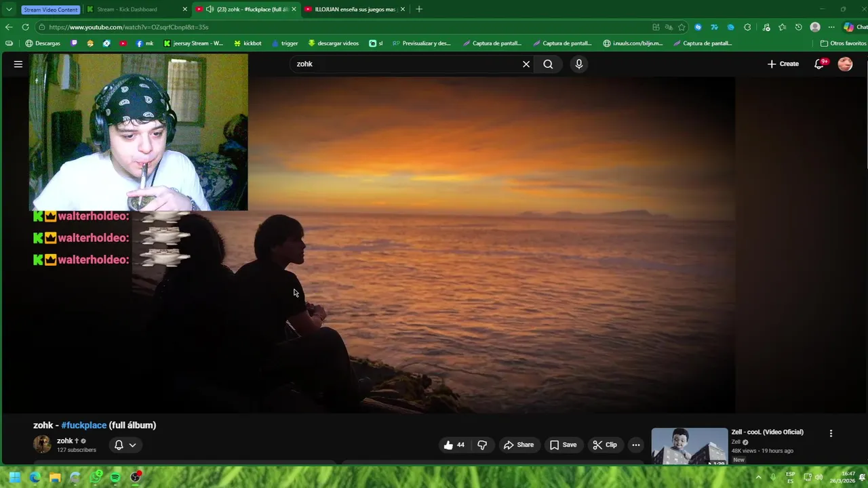Screen dimensions: 868x488
Task: Show hidden system tray icons chevron
Action: (x=758, y=477)
